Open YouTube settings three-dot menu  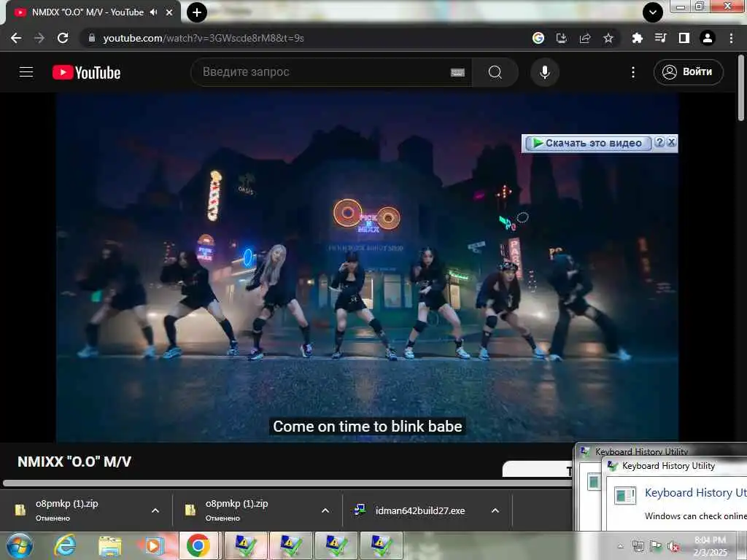point(633,72)
